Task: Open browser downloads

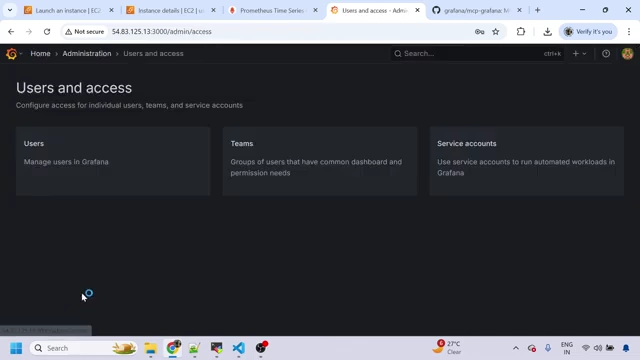Action: [547, 31]
